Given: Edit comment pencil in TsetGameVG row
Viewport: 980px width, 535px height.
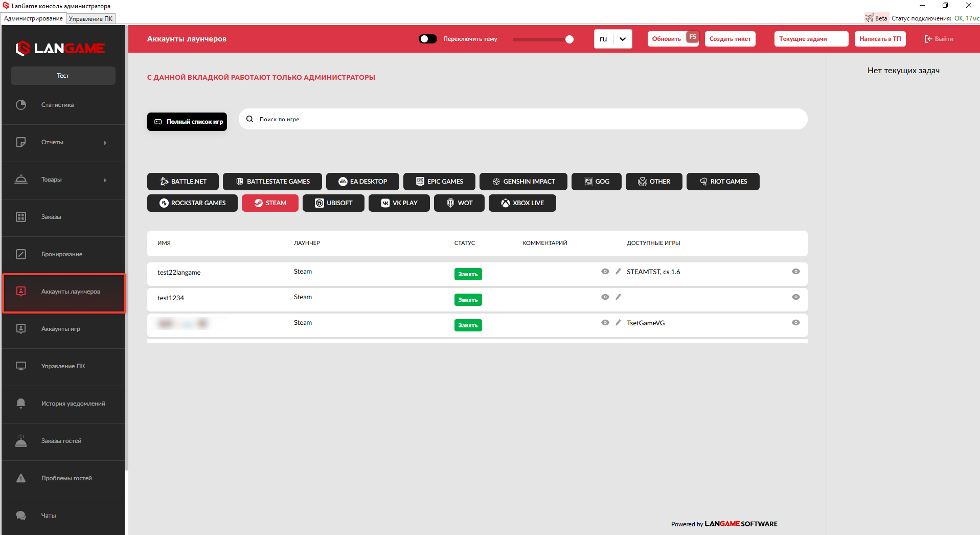Looking at the screenshot, I should coord(619,323).
